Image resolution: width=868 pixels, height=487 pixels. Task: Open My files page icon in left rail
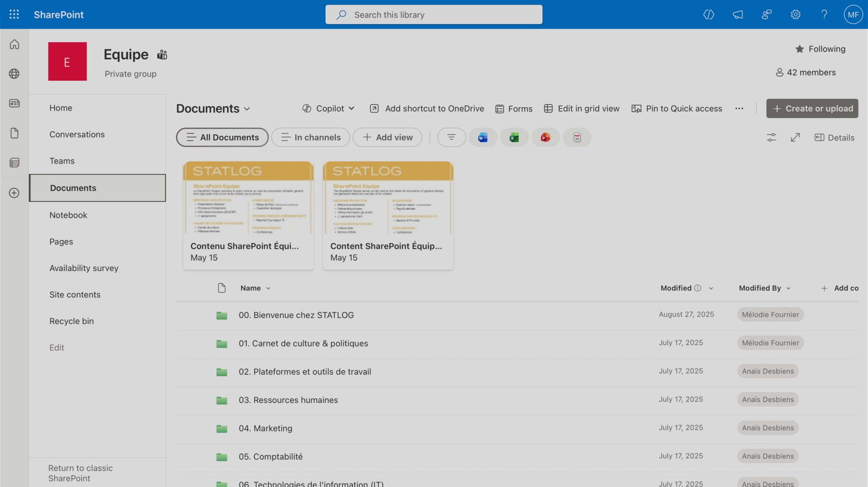pyautogui.click(x=14, y=133)
